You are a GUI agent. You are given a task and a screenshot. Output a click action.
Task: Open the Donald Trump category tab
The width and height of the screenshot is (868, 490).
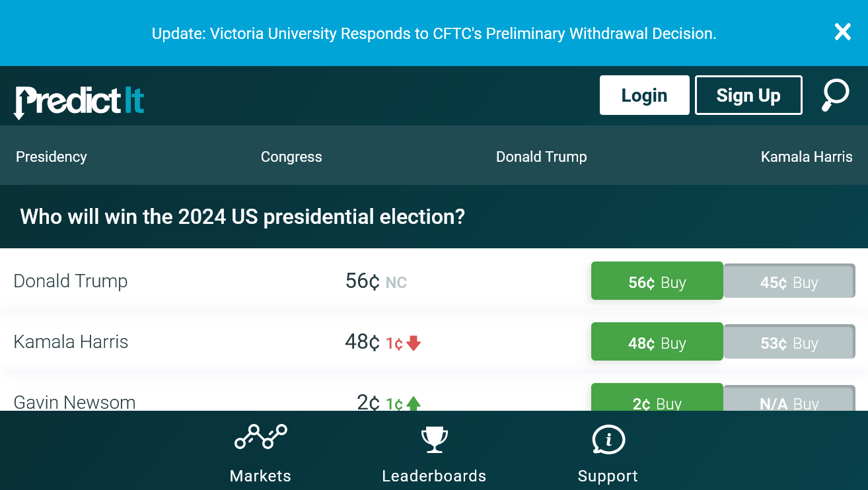[542, 157]
